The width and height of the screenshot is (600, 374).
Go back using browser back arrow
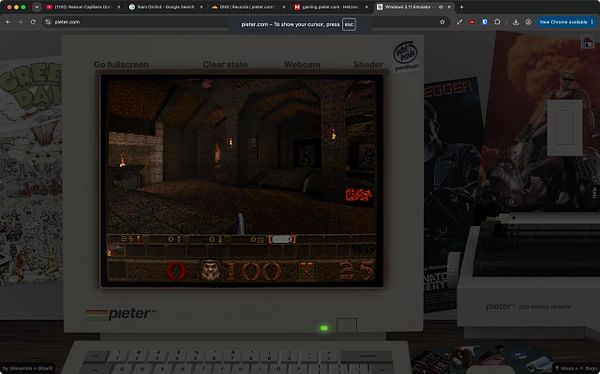tap(8, 22)
